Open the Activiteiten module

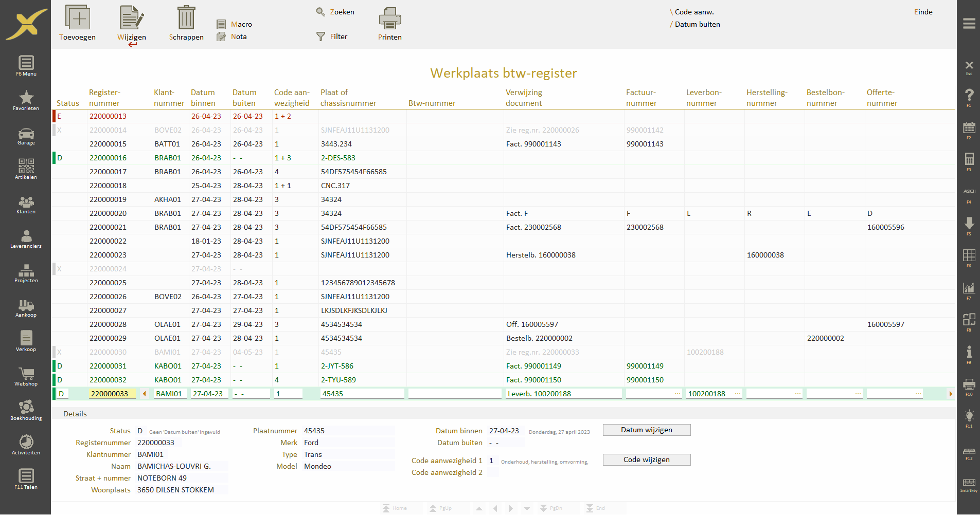point(26,445)
